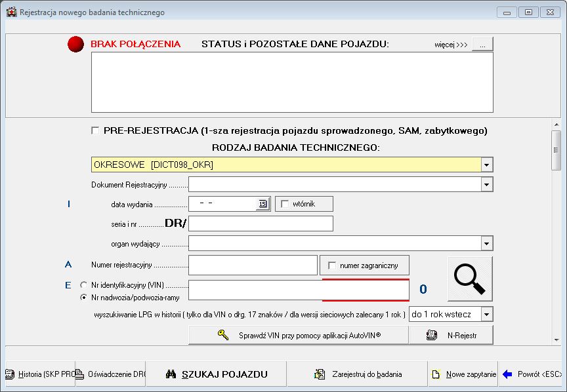Tick the numer zagraniczny checkbox
Viewport: 567px width, 392px height.
click(331, 265)
